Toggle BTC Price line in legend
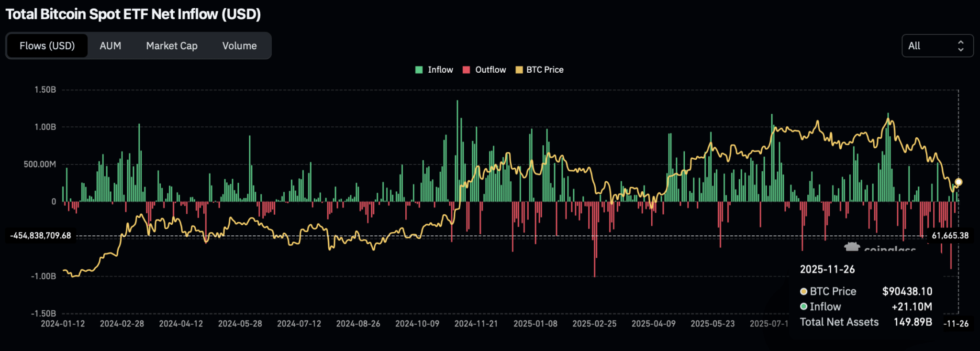Image resolution: width=980 pixels, height=351 pixels. pyautogui.click(x=545, y=70)
